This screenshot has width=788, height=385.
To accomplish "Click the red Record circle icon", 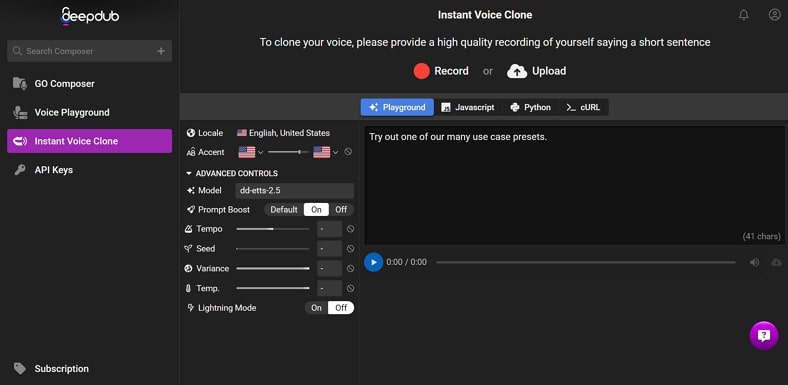I will (x=421, y=71).
